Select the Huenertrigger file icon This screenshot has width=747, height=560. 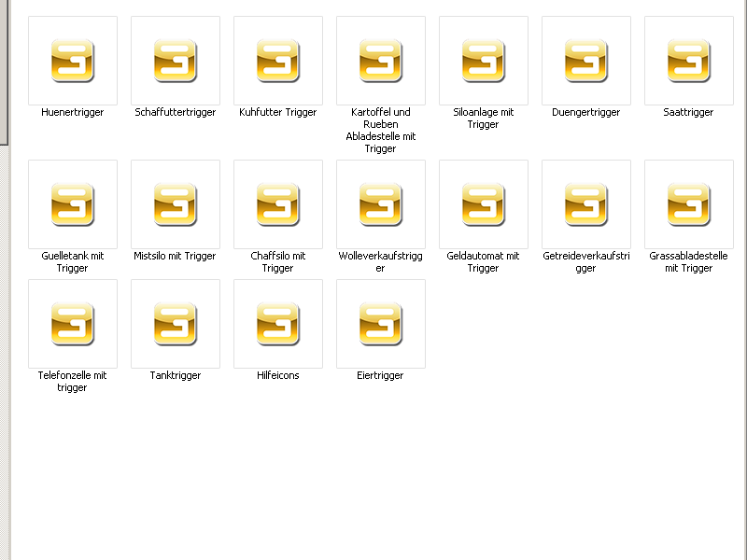point(73,61)
